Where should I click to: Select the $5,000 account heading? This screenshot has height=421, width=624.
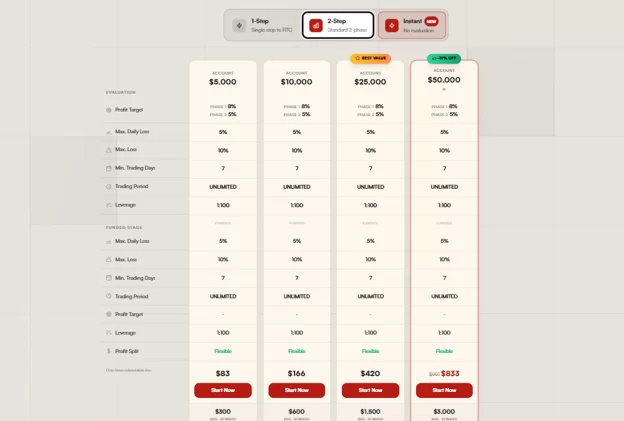[x=223, y=82]
